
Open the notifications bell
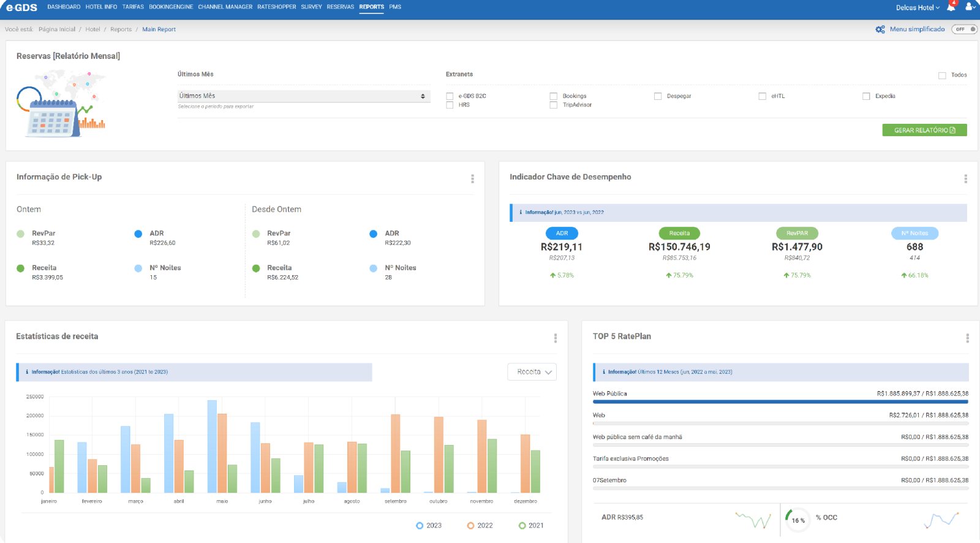pos(951,7)
